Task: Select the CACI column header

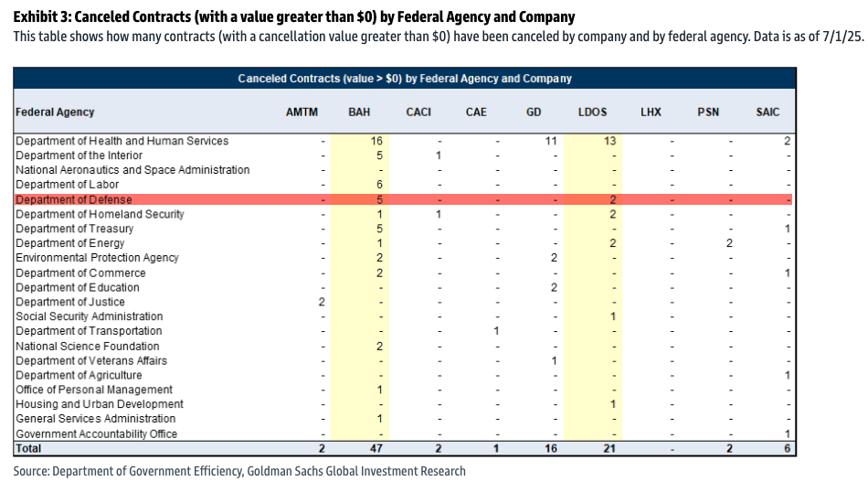Action: 418,112
